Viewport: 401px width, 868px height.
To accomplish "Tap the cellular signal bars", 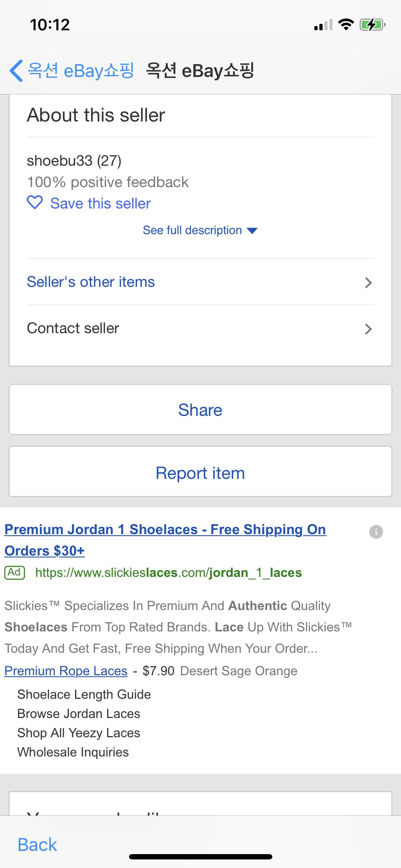I will 323,25.
